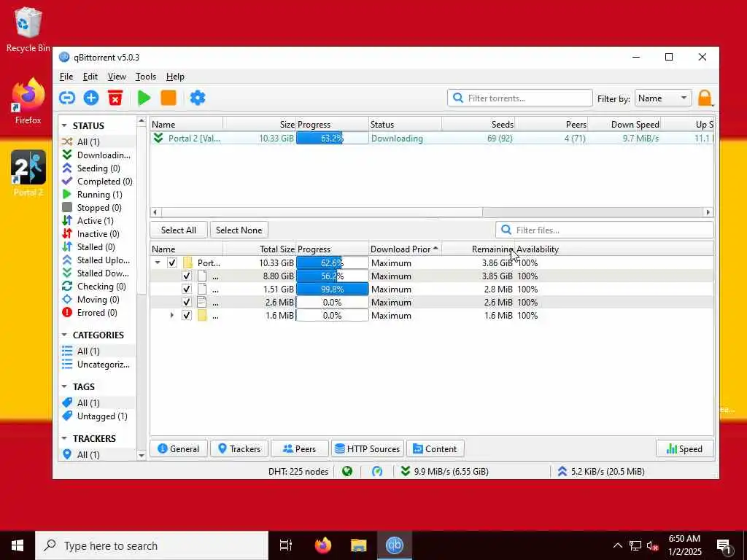Select Running (1) status filter
This screenshot has width=747, height=560.
tap(97, 194)
